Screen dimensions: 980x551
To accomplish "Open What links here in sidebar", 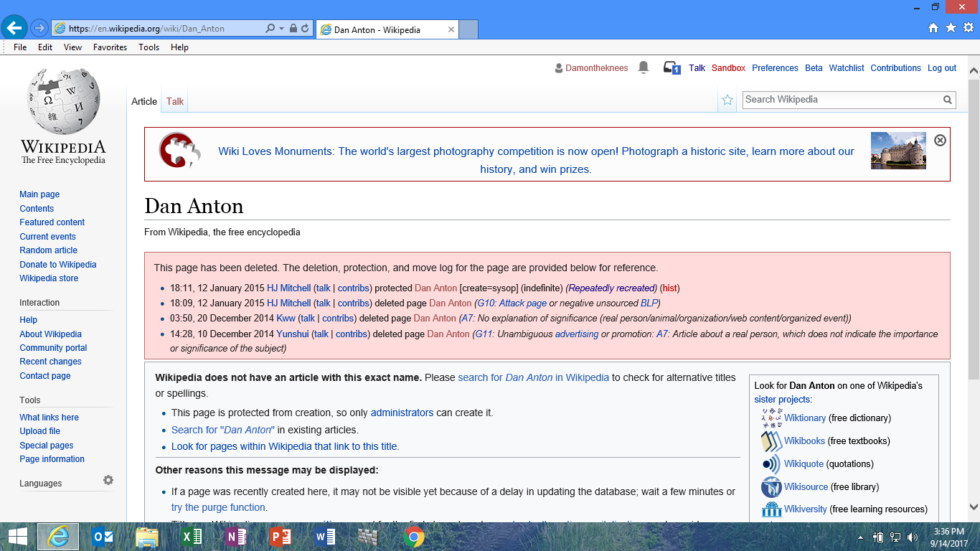I will pos(50,418).
